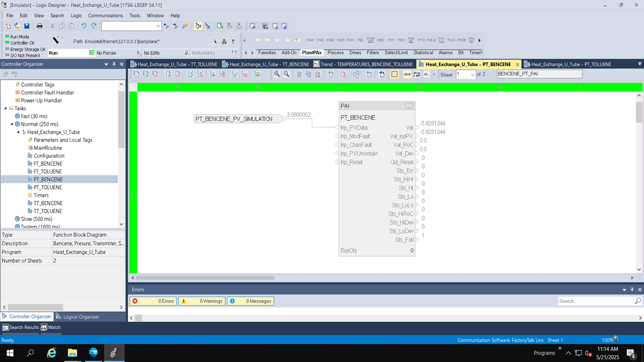Toggle the abcd tag display icon
The image size is (644, 362).
click(407, 74)
